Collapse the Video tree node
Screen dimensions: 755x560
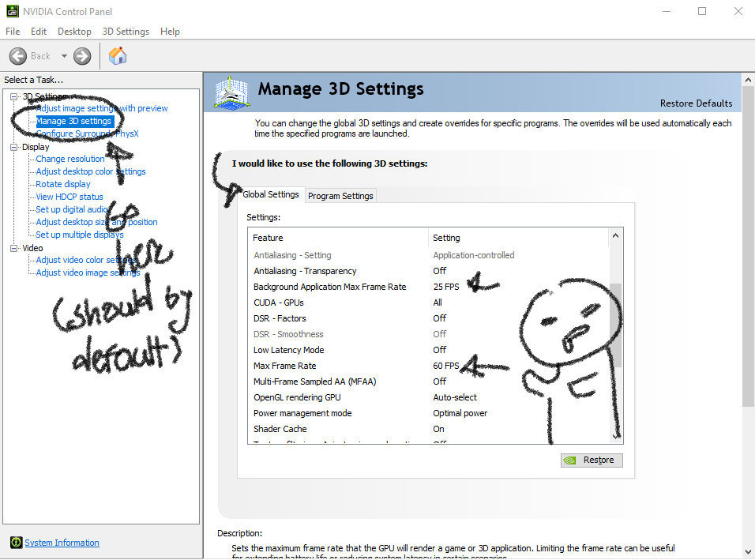(14, 248)
